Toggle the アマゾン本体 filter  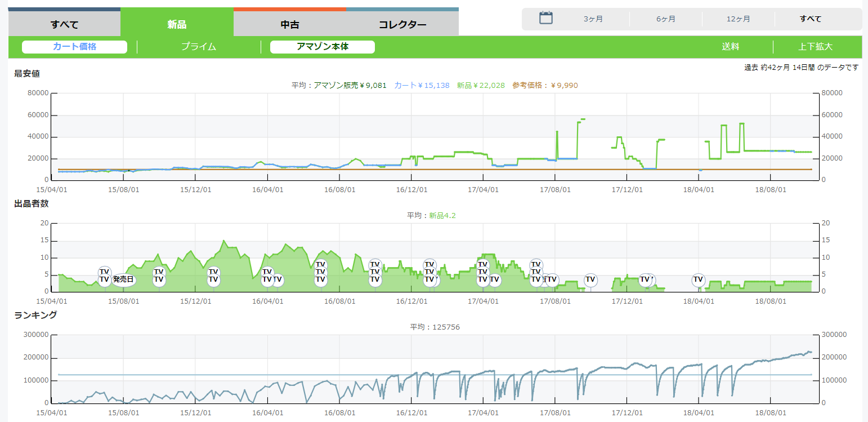[x=322, y=47]
